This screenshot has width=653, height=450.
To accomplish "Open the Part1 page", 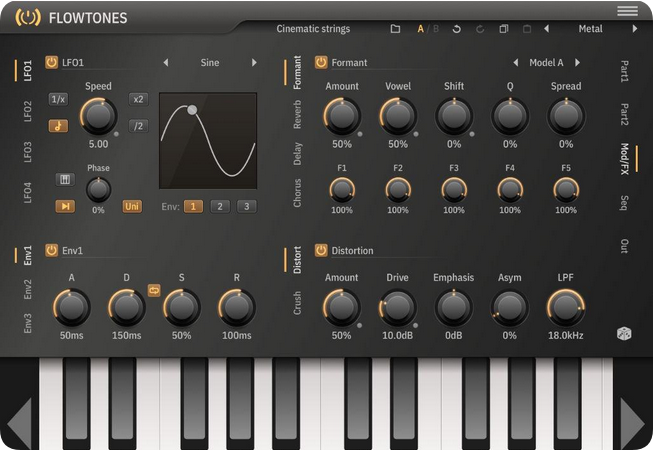I will click(624, 71).
